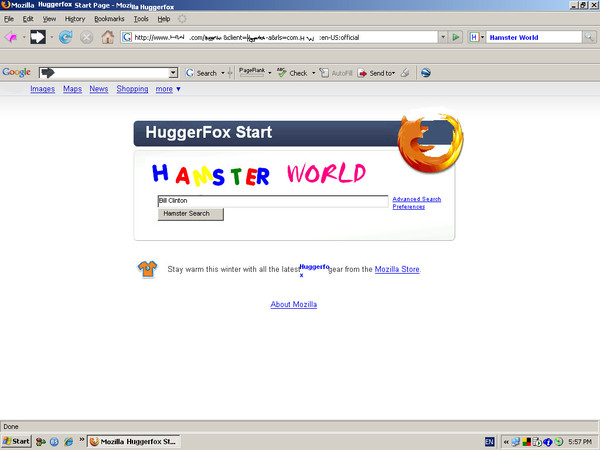Click the Mozilla Huggerfox taskbar button
The image size is (600, 450).
tap(134, 441)
